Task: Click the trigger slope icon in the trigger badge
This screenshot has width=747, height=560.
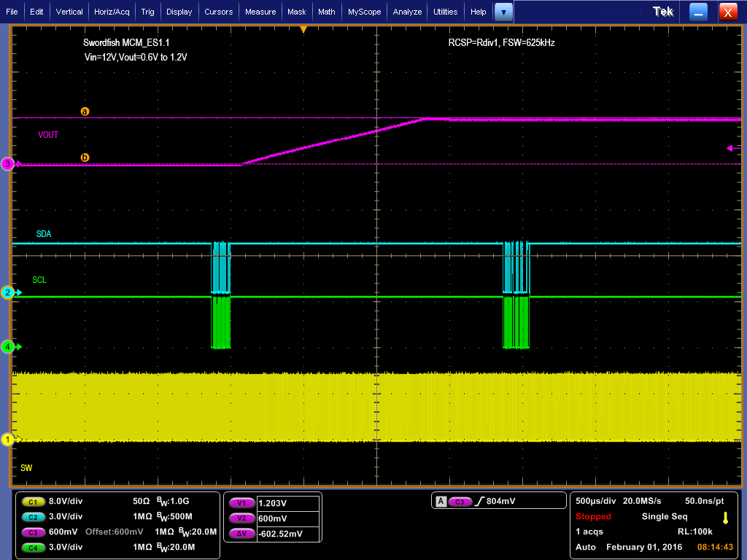Action: click(x=481, y=500)
